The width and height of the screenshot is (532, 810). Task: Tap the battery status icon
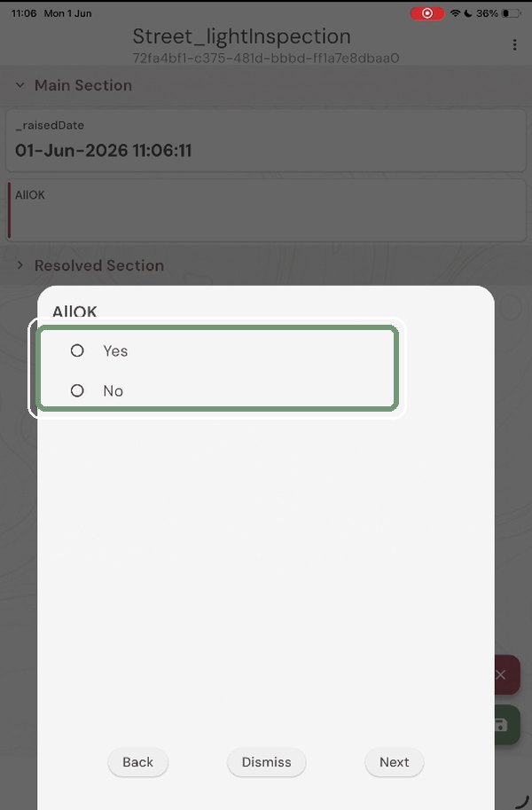(512, 13)
